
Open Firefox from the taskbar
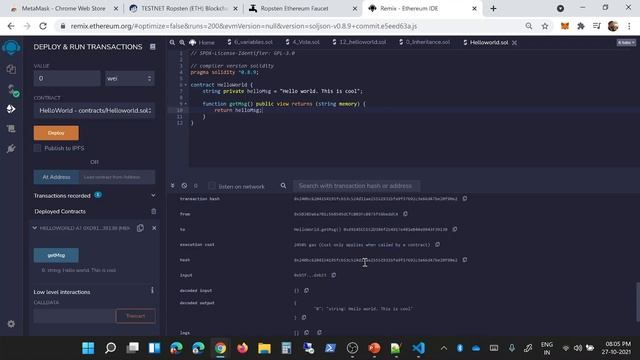coord(242,348)
